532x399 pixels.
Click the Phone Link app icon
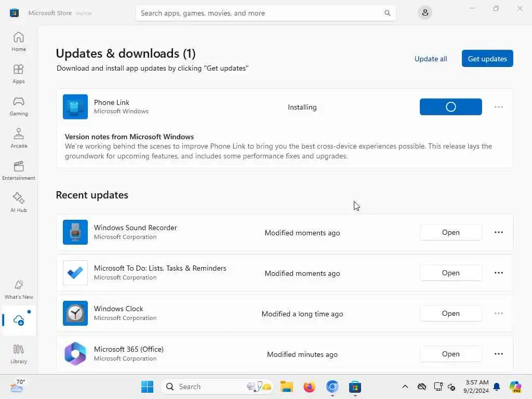click(x=75, y=107)
